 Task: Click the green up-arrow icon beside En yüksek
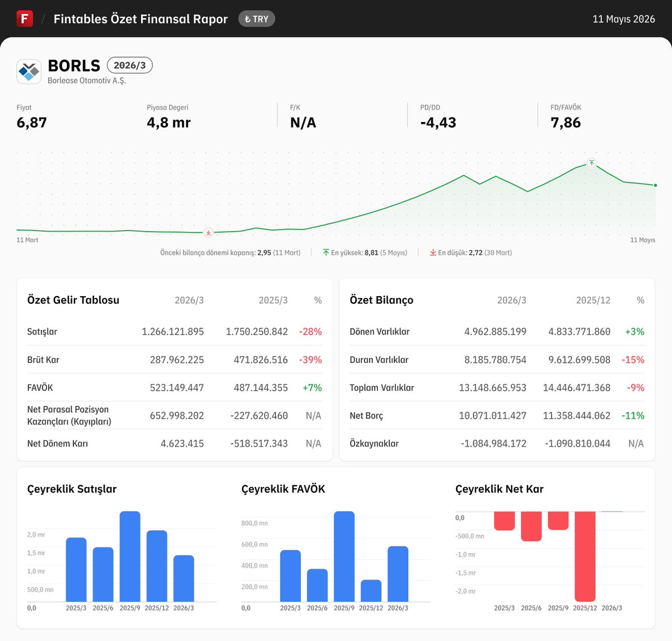[326, 252]
